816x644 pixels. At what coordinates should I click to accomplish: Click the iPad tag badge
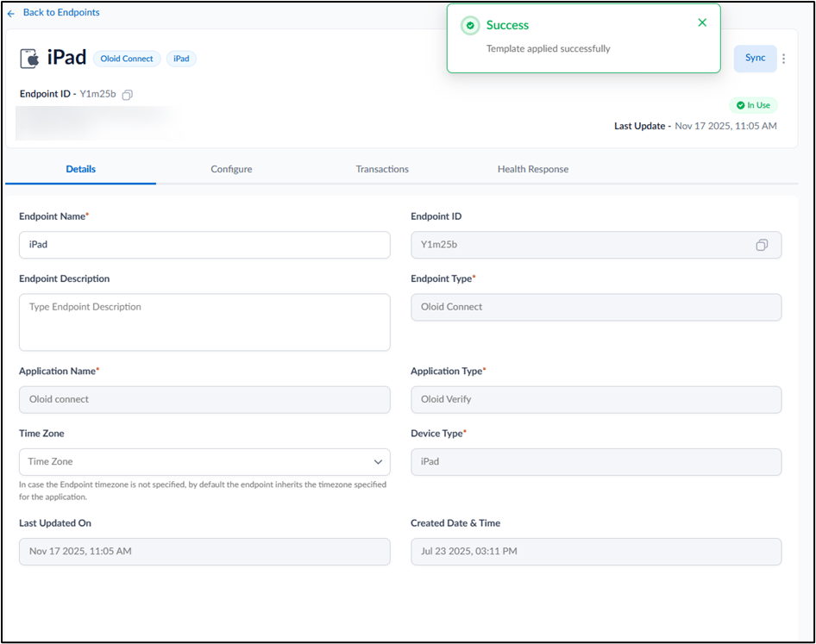pos(181,59)
